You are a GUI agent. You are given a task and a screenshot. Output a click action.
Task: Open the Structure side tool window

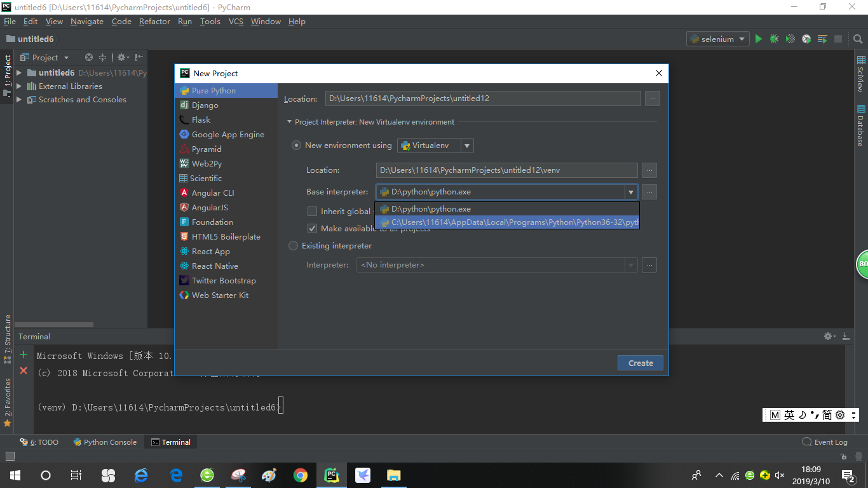[8, 338]
